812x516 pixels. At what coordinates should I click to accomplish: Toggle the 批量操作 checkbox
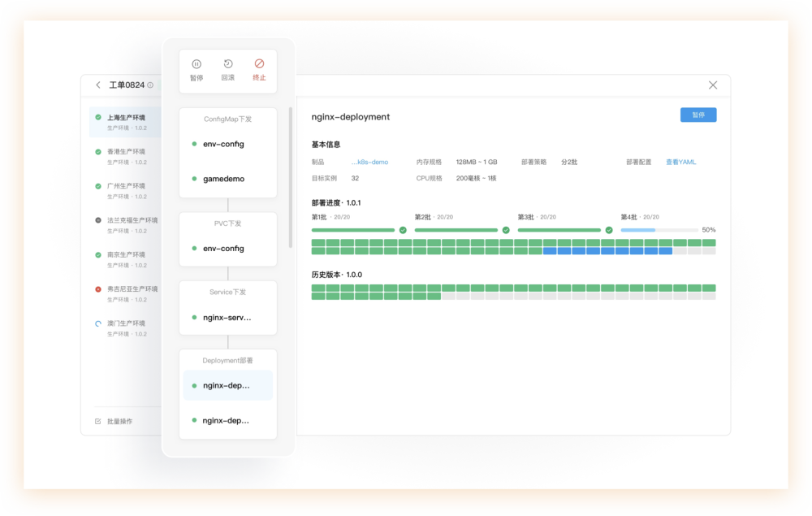pyautogui.click(x=98, y=421)
